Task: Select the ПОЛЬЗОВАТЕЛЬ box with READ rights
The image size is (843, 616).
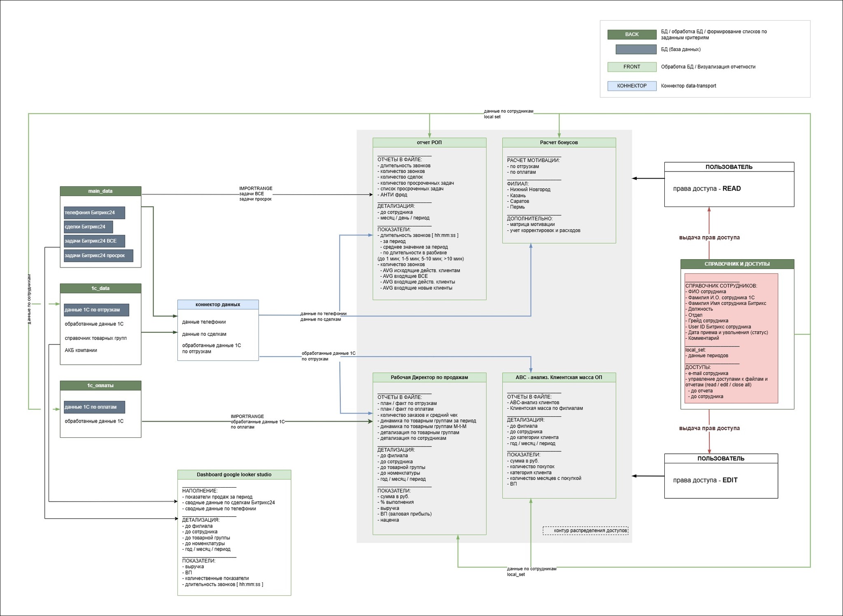Action: pyautogui.click(x=729, y=184)
